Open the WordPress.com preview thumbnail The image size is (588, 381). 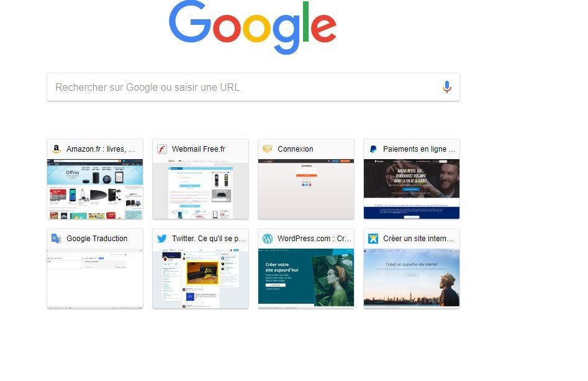pos(306,278)
